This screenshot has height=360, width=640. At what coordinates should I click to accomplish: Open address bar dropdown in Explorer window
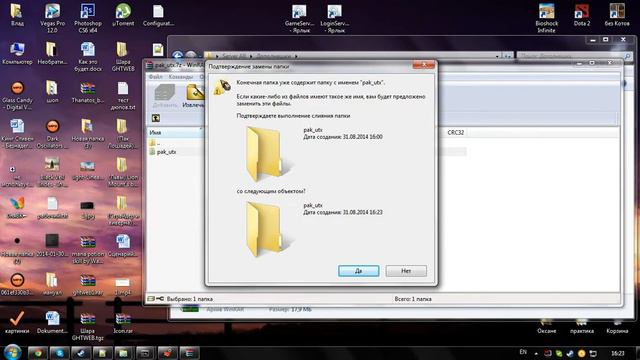(497, 56)
